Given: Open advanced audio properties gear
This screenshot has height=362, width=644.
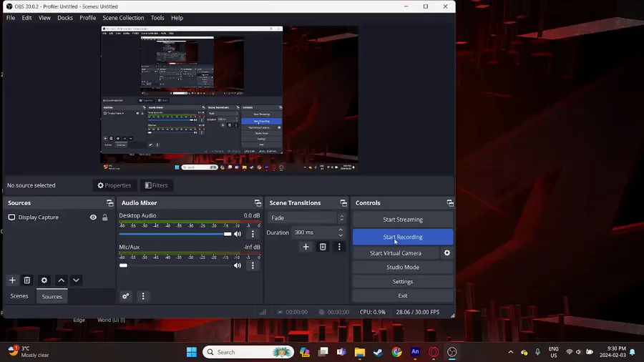Looking at the screenshot, I should pyautogui.click(x=126, y=296).
